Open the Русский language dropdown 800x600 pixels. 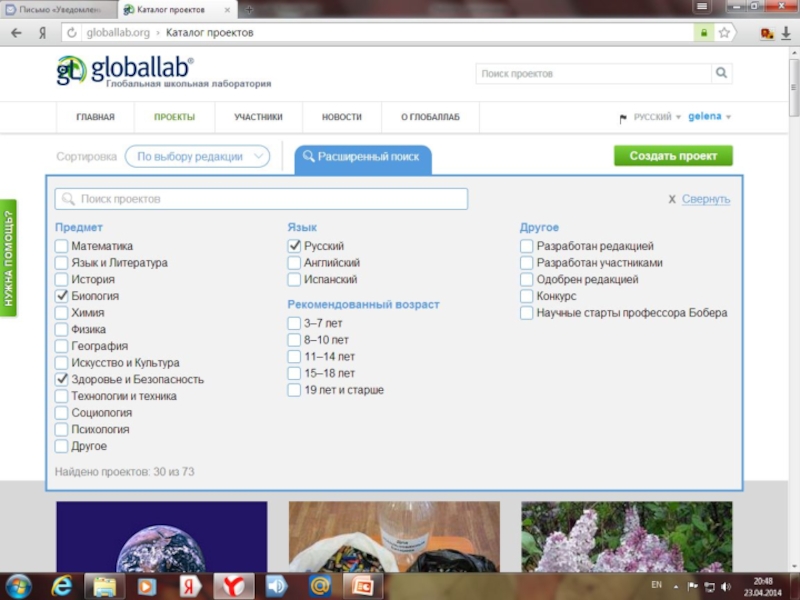click(x=657, y=117)
